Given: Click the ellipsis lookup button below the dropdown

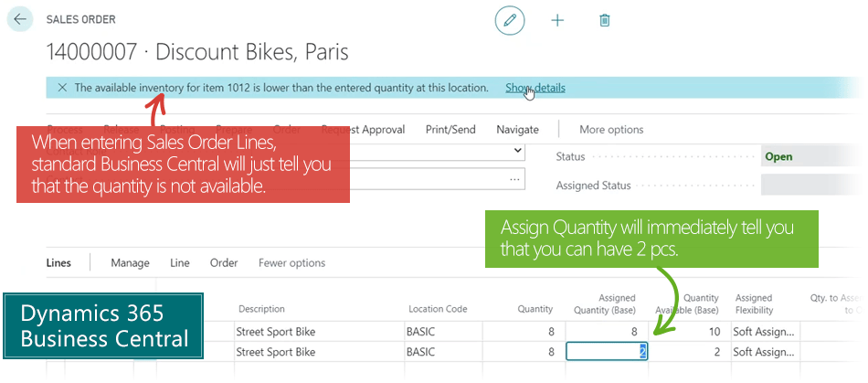Looking at the screenshot, I should click(x=515, y=178).
